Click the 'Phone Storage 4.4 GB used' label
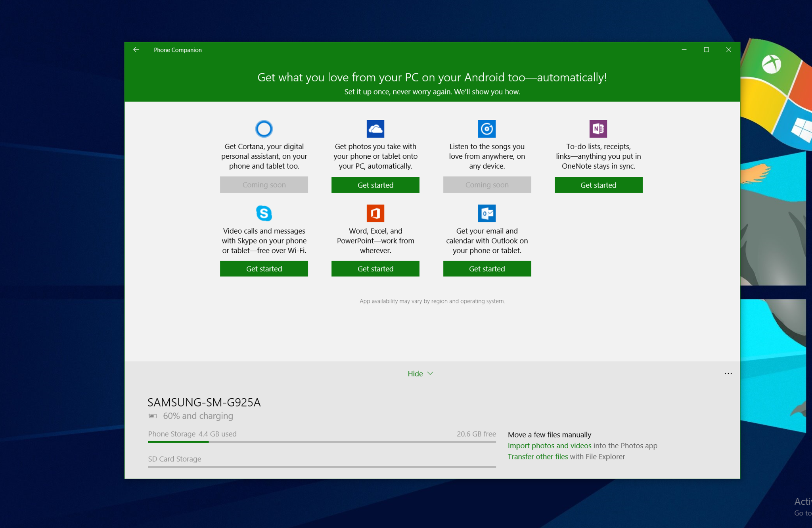The height and width of the screenshot is (528, 812). (x=192, y=434)
